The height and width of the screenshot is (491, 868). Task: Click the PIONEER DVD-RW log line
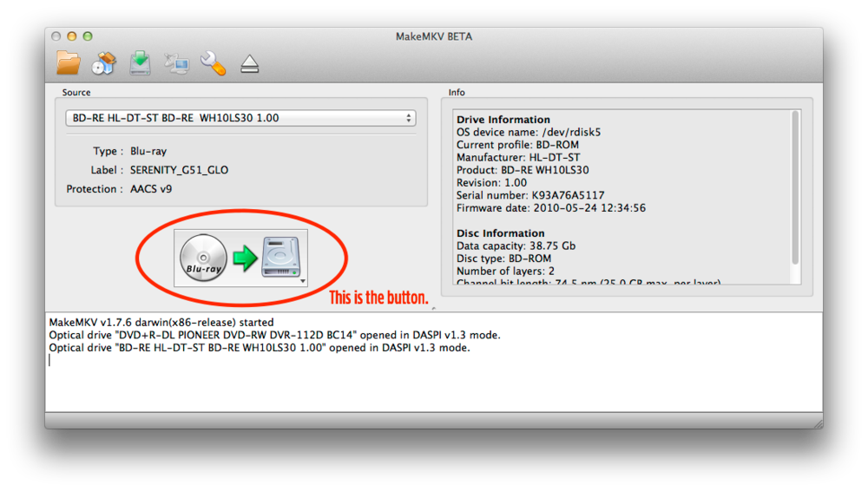[274, 335]
